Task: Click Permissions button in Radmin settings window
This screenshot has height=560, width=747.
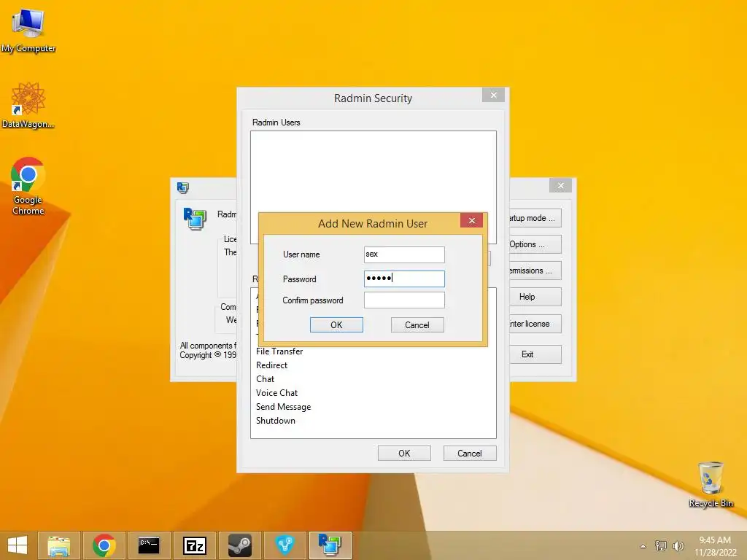Action: coord(535,271)
